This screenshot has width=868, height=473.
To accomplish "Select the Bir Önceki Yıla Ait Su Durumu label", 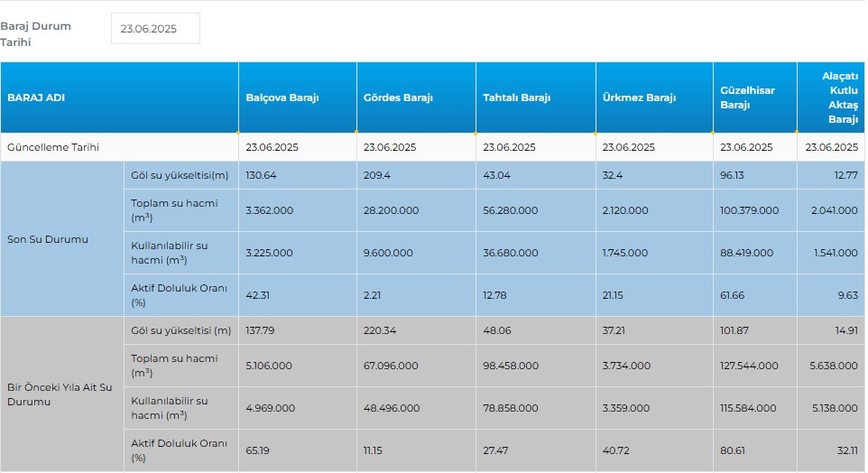I will tap(60, 394).
